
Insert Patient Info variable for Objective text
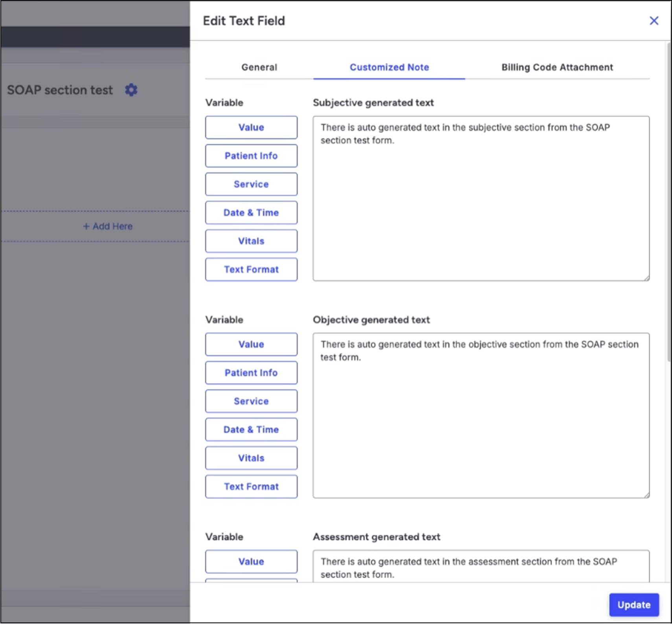pyautogui.click(x=251, y=373)
